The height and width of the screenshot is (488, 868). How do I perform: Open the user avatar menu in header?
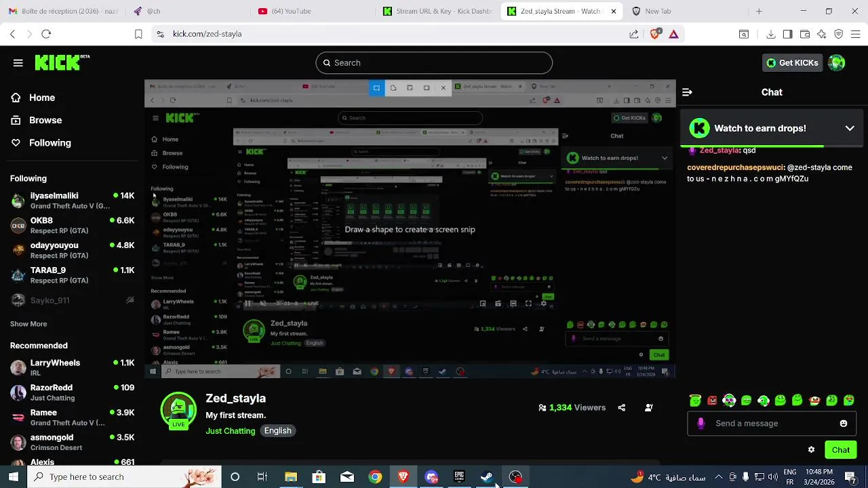tap(837, 63)
